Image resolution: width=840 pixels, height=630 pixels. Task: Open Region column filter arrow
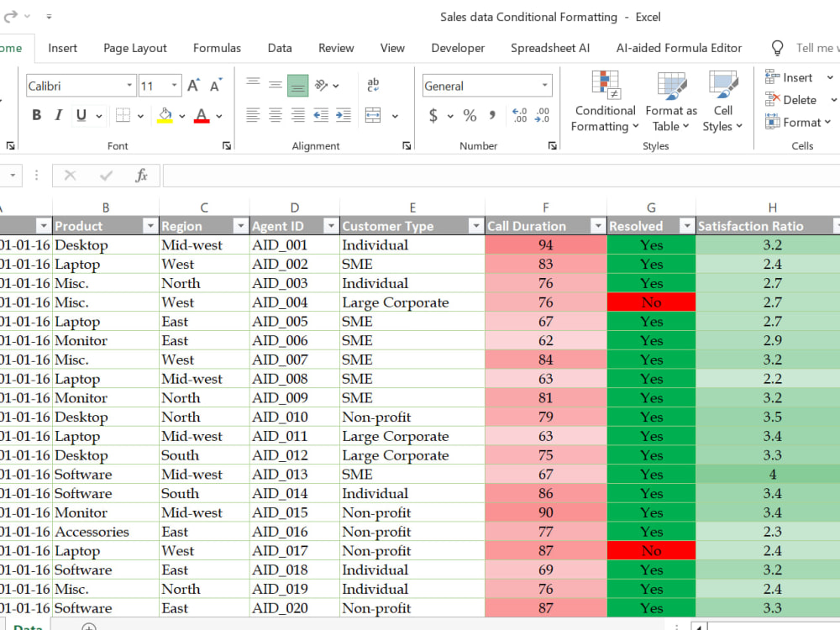240,226
